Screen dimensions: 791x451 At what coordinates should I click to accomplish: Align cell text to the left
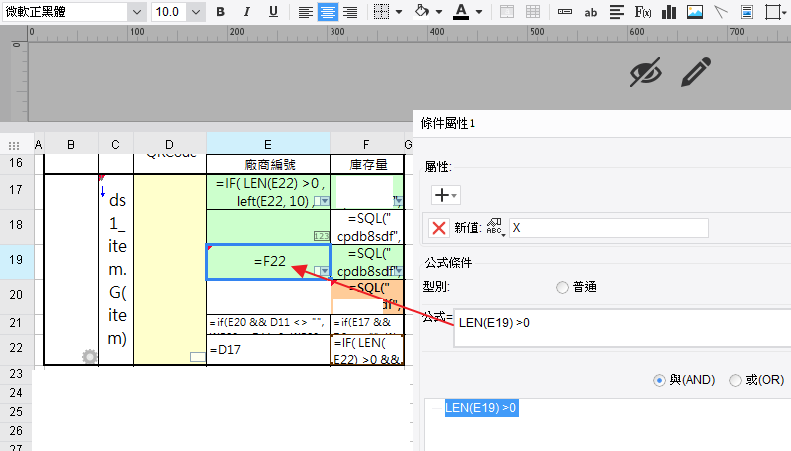point(305,12)
